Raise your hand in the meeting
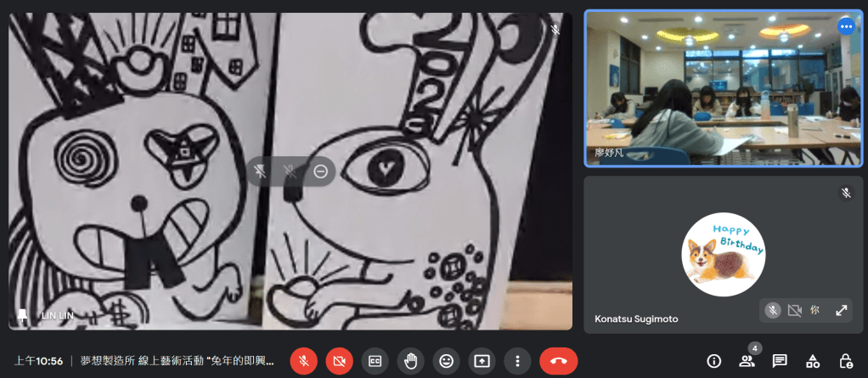 point(410,361)
